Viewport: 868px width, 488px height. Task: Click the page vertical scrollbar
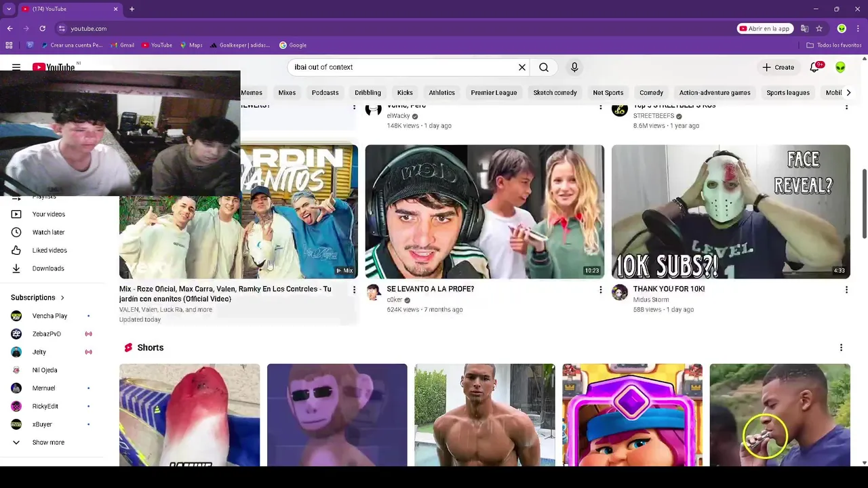pos(864,203)
